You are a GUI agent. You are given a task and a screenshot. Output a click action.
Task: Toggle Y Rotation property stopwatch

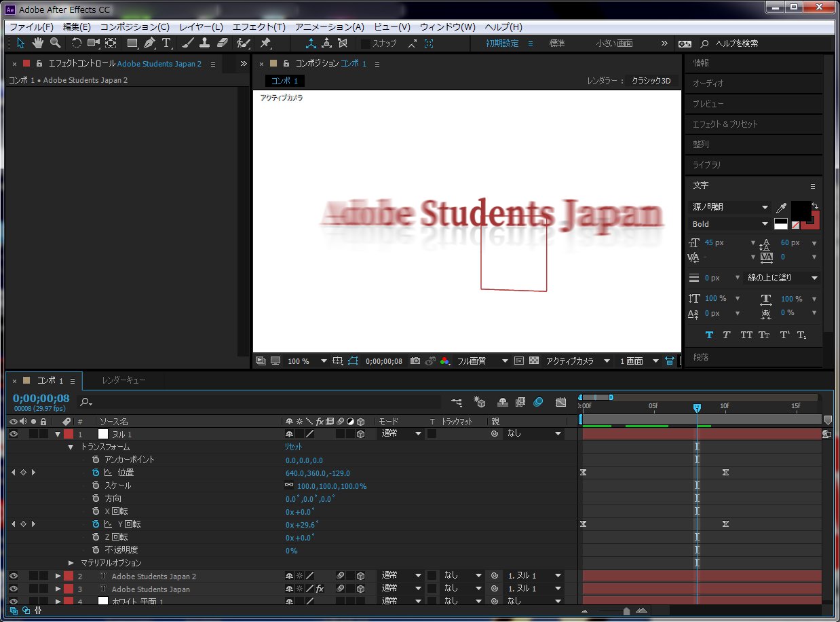[x=96, y=524]
